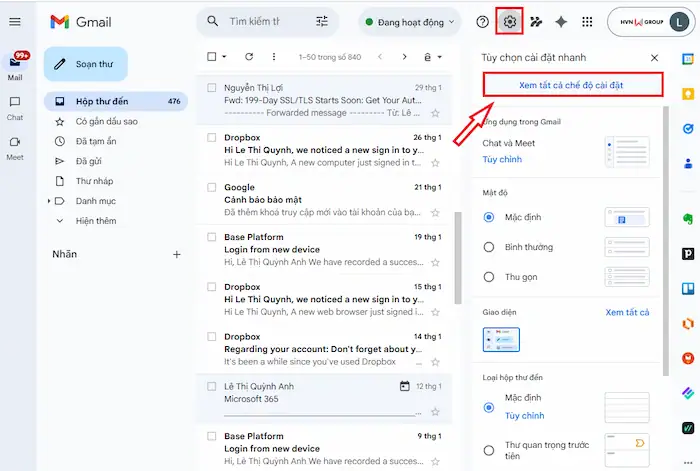Open the Đang hoạt động status dropdown
The width and height of the screenshot is (700, 471).
click(x=408, y=21)
